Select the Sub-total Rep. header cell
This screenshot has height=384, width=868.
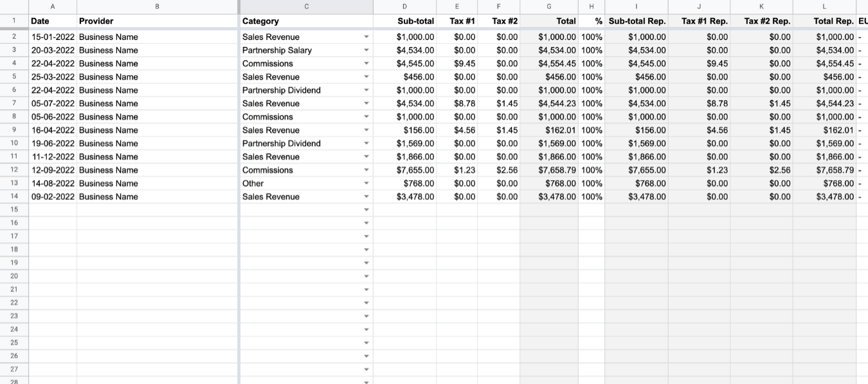637,21
